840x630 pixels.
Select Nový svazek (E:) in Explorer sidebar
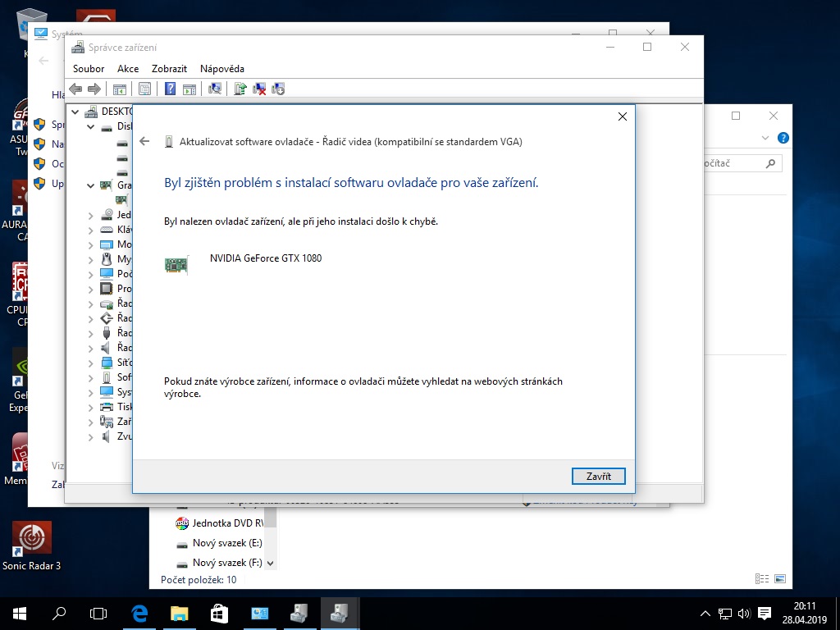(220, 543)
